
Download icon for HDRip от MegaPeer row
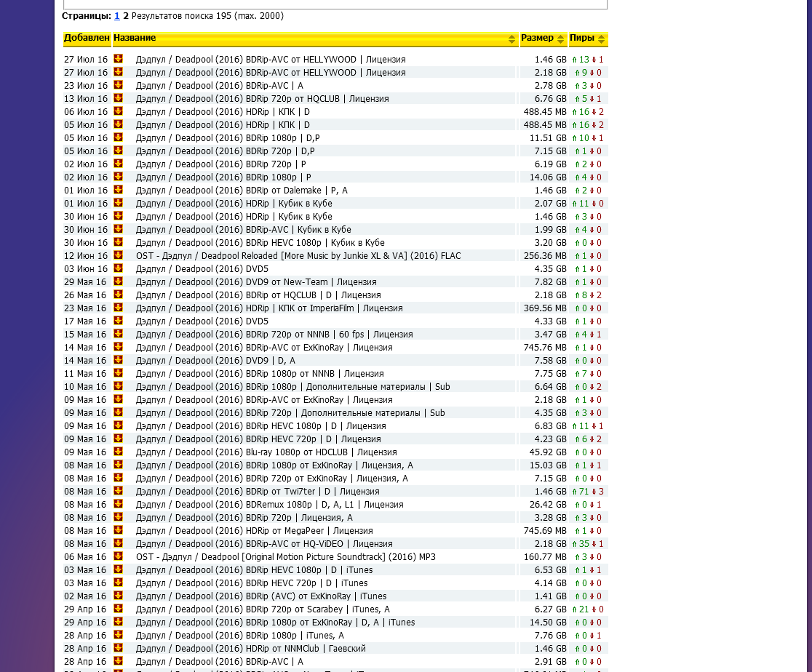118,530
